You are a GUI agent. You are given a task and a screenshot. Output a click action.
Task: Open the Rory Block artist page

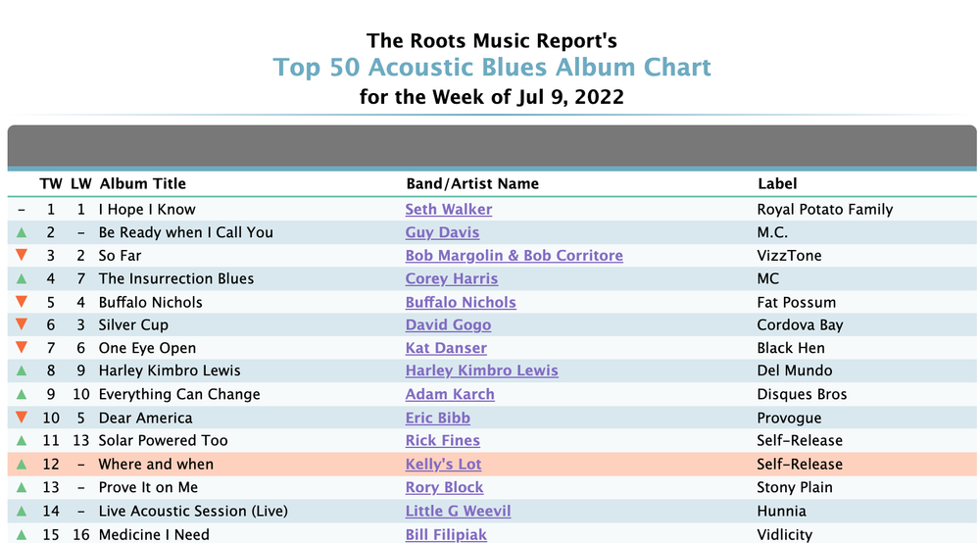tap(444, 487)
